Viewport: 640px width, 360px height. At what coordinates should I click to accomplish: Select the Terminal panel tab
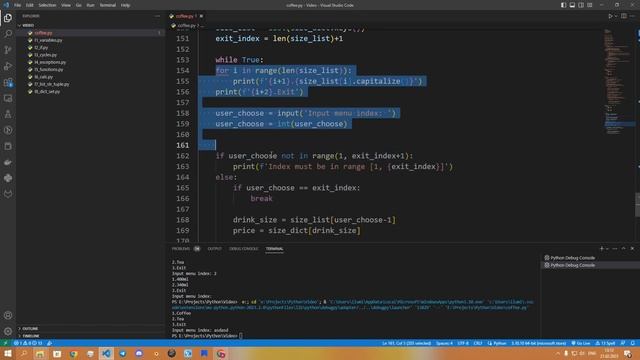click(275, 249)
